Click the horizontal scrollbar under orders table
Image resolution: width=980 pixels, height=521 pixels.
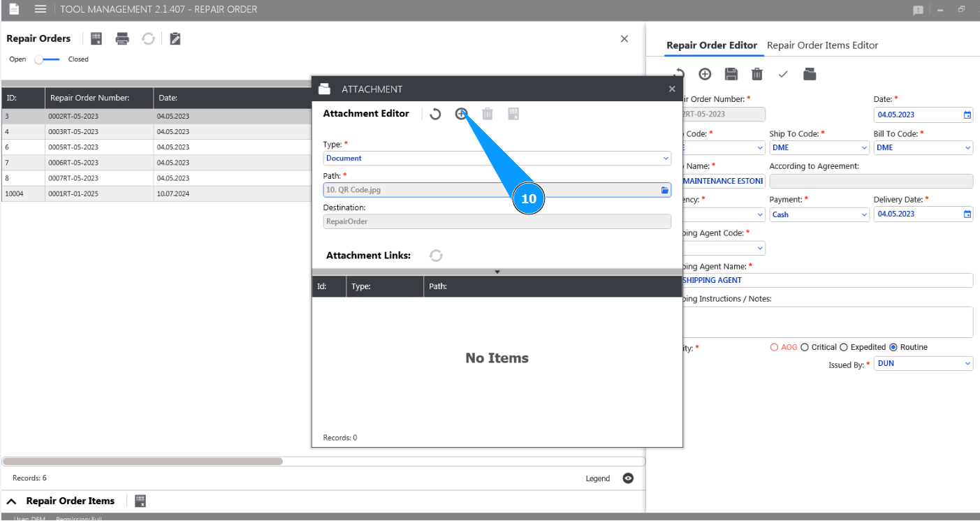[142, 462]
